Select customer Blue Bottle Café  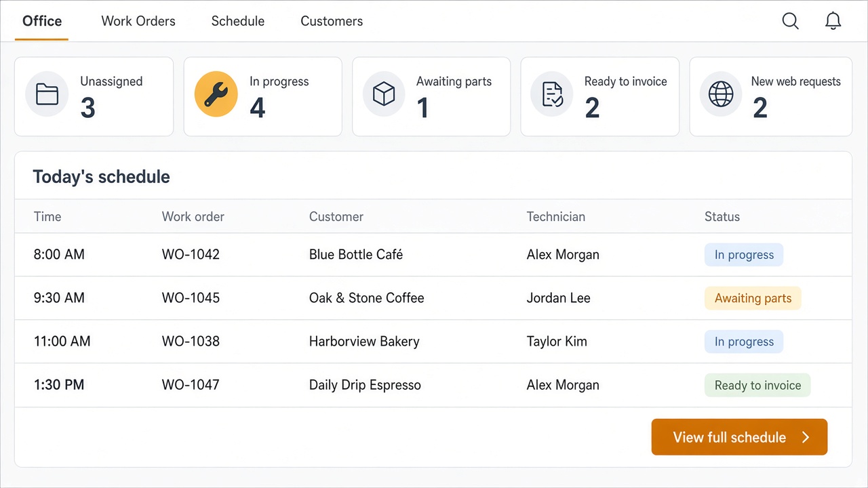356,255
